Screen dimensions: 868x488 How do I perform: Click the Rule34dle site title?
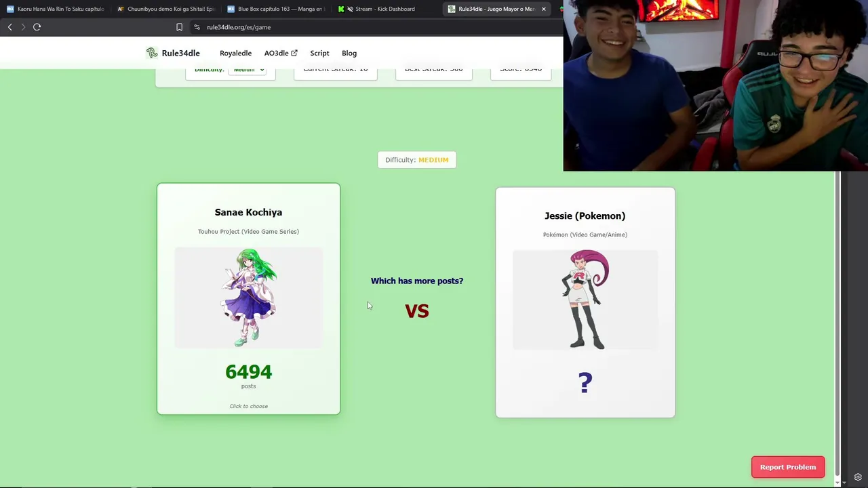180,53
